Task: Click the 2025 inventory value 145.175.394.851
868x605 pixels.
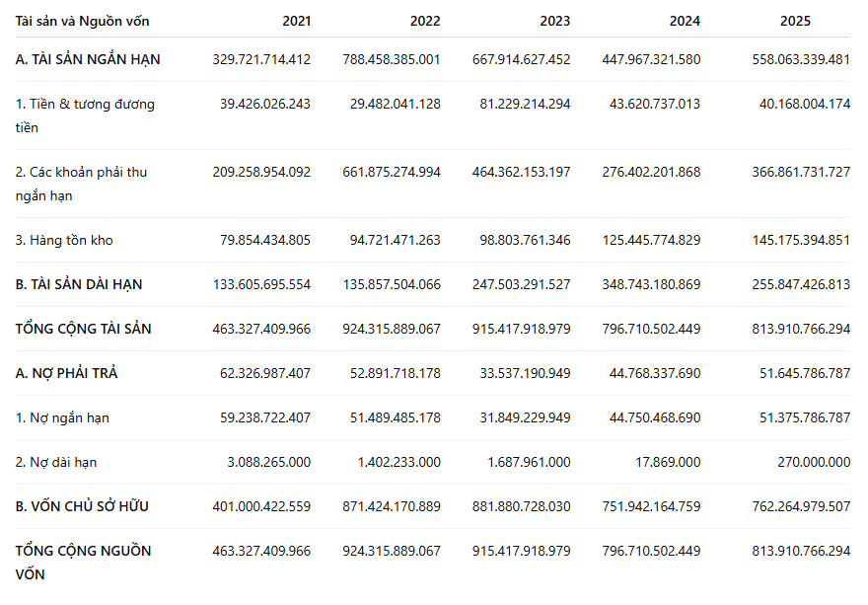Action: coord(801,240)
